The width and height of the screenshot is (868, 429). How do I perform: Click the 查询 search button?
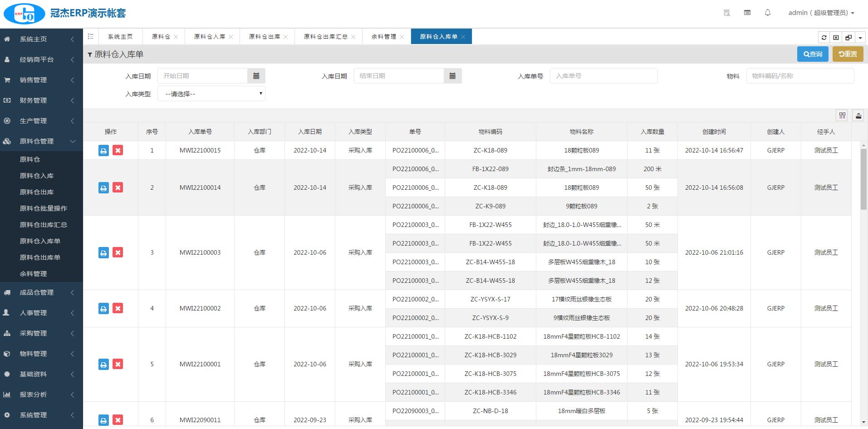pyautogui.click(x=813, y=54)
